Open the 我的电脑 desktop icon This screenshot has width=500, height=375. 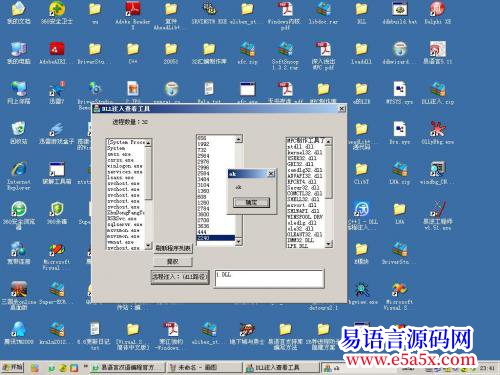coord(19,53)
